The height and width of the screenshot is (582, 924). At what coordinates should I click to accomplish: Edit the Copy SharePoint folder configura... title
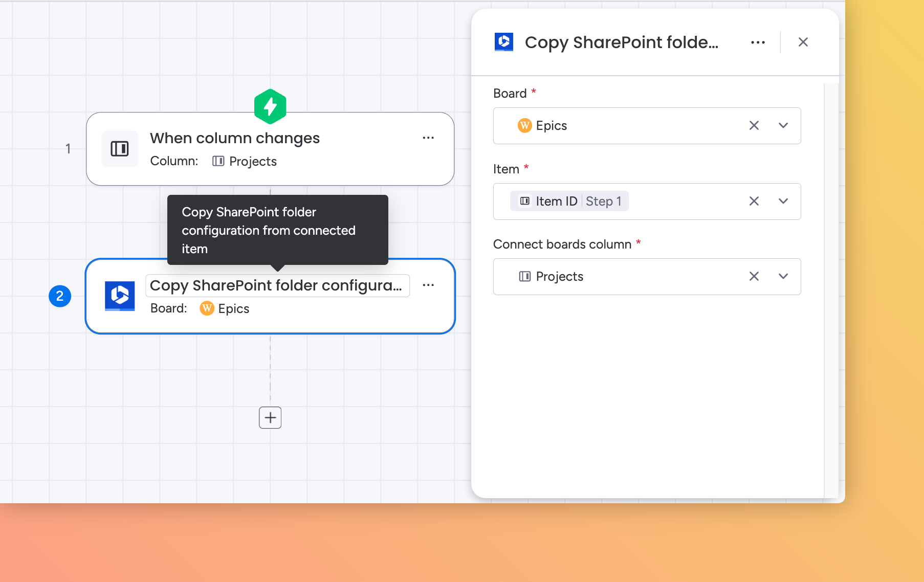tap(277, 285)
